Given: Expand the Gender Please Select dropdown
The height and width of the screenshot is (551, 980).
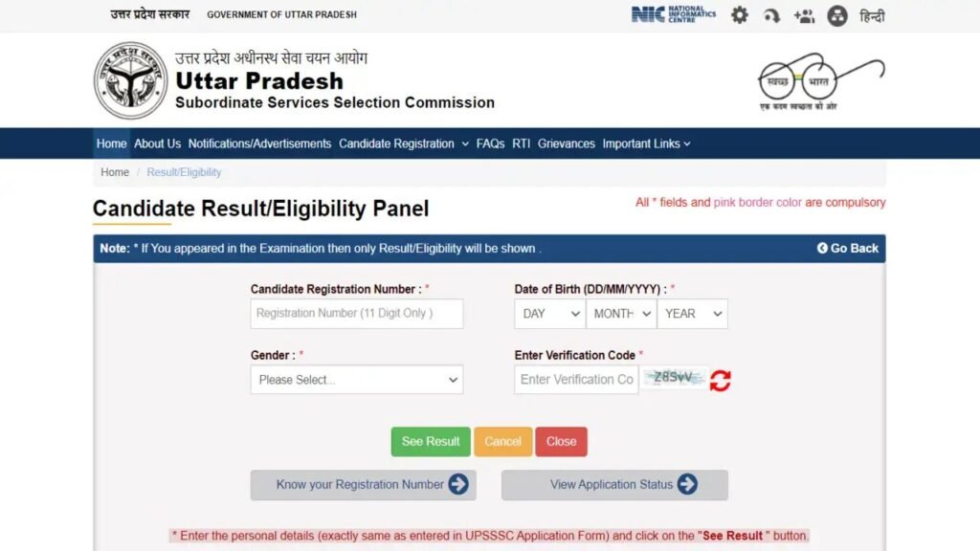Looking at the screenshot, I should coord(357,380).
